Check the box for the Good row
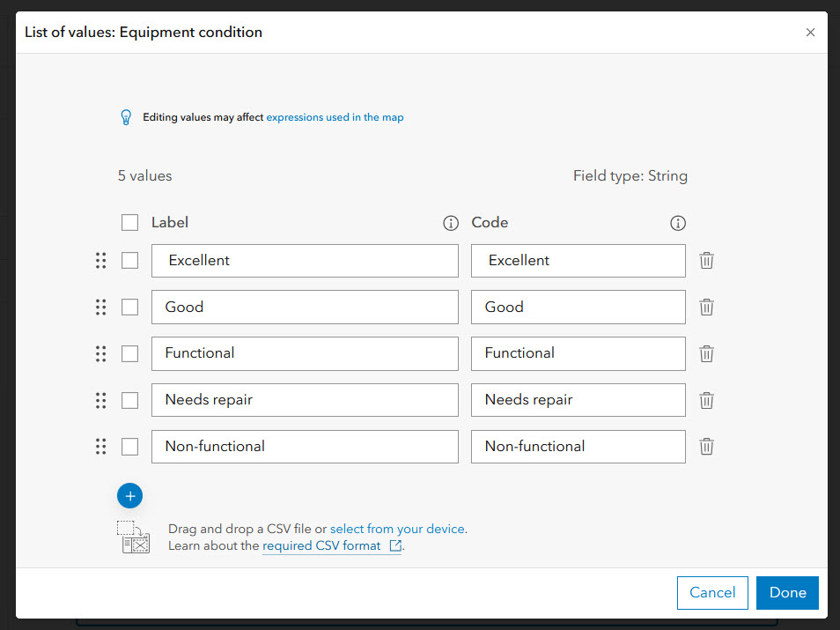Image resolution: width=840 pixels, height=630 pixels. [x=129, y=307]
